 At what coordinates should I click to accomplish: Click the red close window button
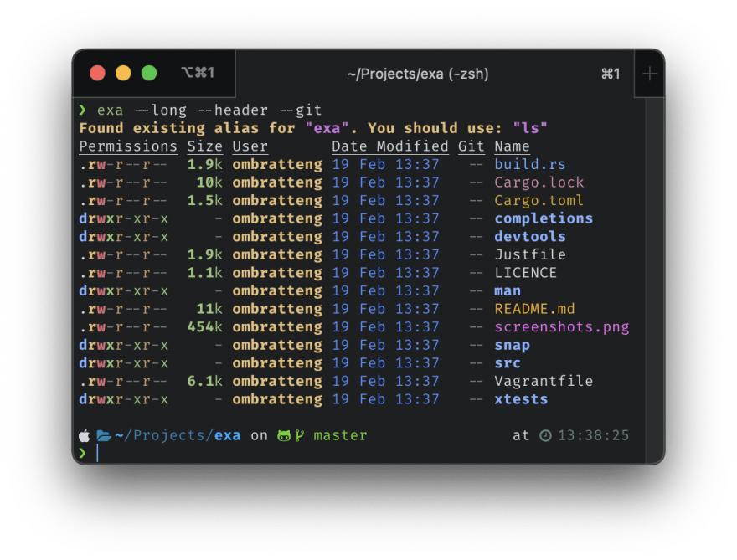(97, 74)
